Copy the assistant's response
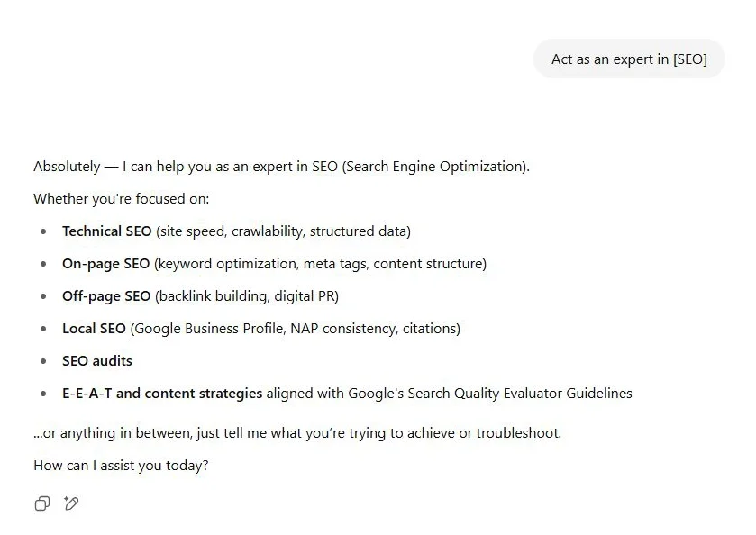This screenshot has height=535, width=756. [x=42, y=503]
